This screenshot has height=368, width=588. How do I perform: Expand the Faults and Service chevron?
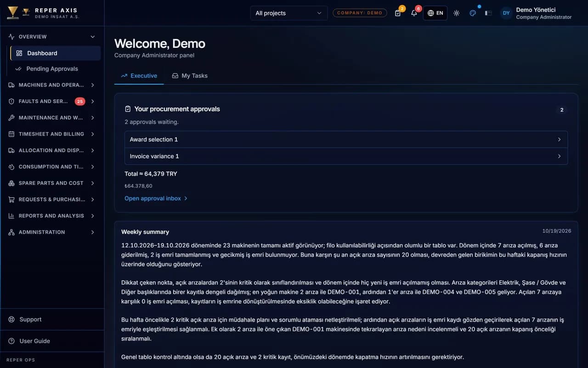tap(93, 101)
